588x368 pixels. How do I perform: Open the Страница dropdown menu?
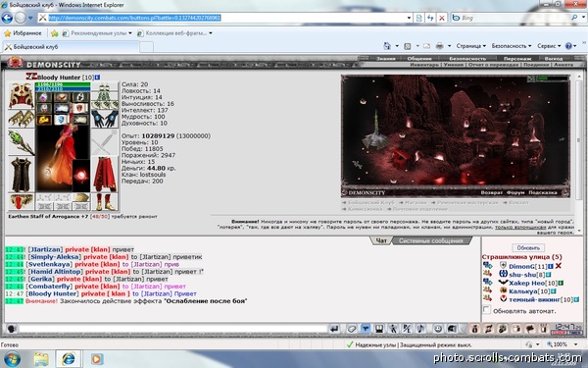pyautogui.click(x=471, y=46)
